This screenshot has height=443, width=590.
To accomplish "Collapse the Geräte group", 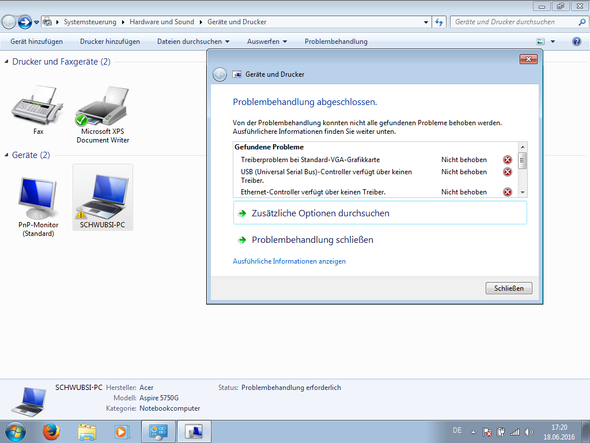I will point(6,155).
